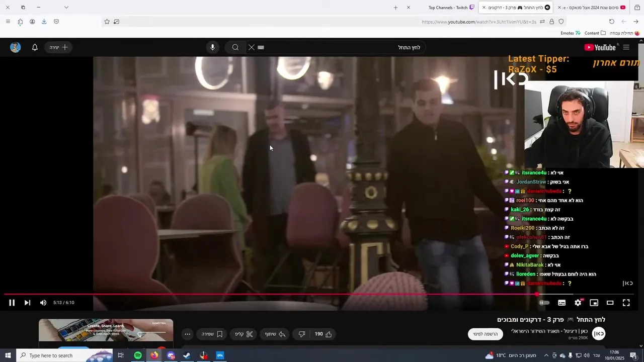The height and width of the screenshot is (362, 644).
Task: Click the הרשמה למינוי subscribe button
Action: (x=486, y=334)
